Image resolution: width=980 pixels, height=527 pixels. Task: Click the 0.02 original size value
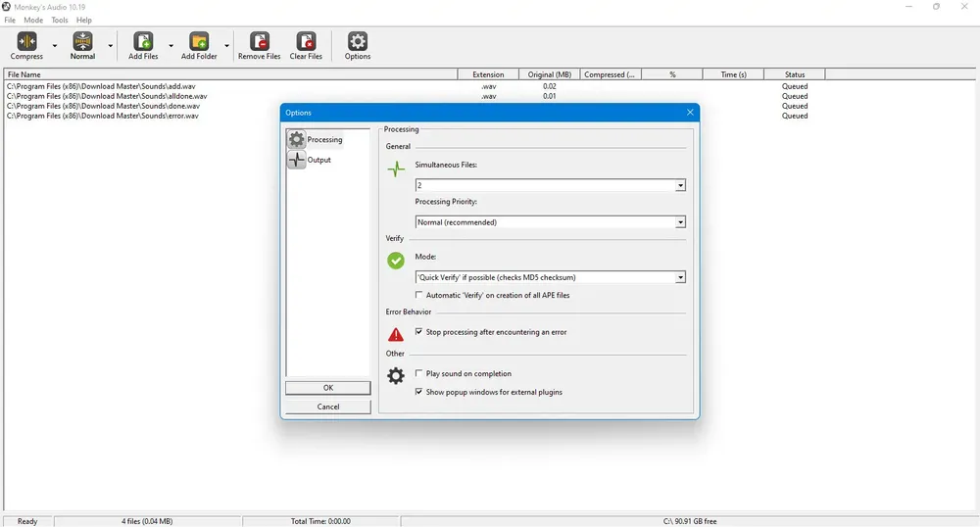pos(550,86)
